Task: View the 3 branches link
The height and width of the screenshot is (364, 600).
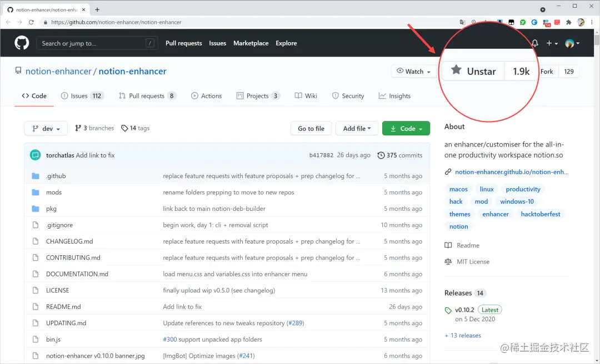Action: click(94, 128)
